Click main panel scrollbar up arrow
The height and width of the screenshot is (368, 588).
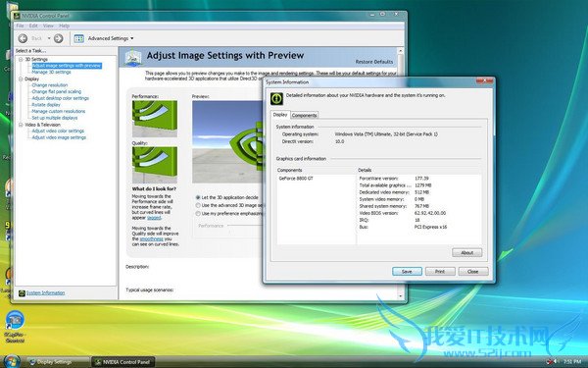(x=400, y=50)
